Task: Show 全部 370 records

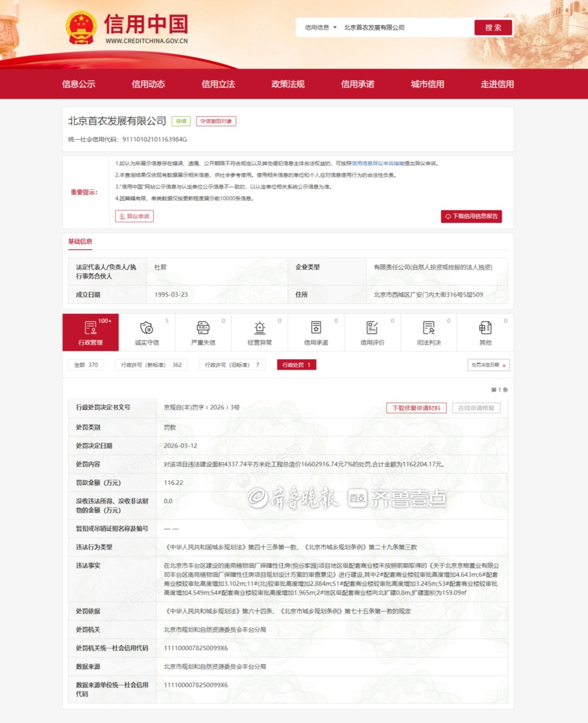Action: (x=86, y=365)
